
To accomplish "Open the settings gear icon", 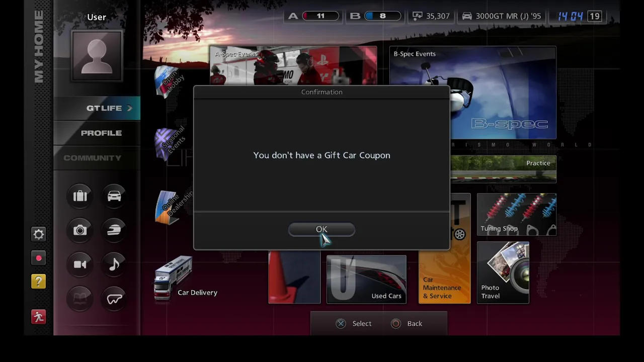I will coord(38,234).
